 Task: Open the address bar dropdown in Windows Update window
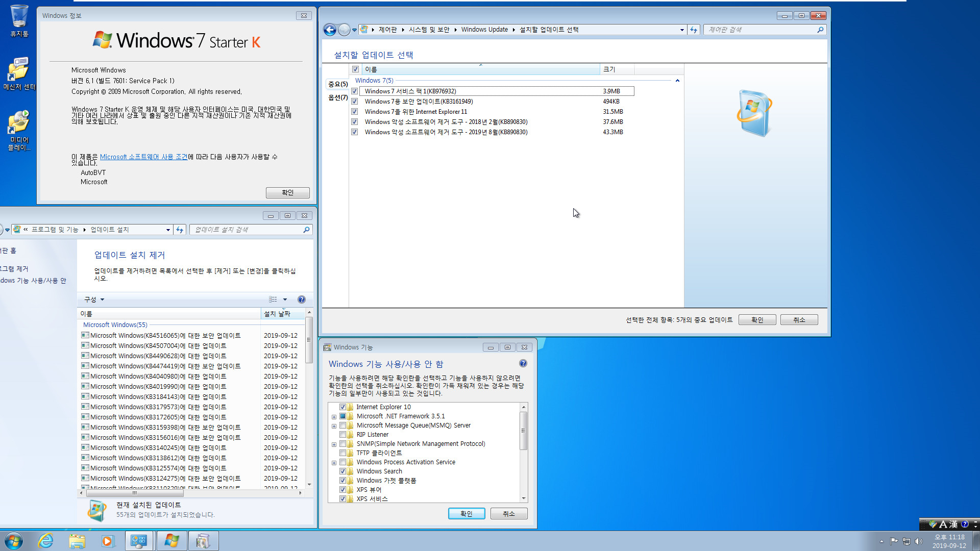pos(682,30)
